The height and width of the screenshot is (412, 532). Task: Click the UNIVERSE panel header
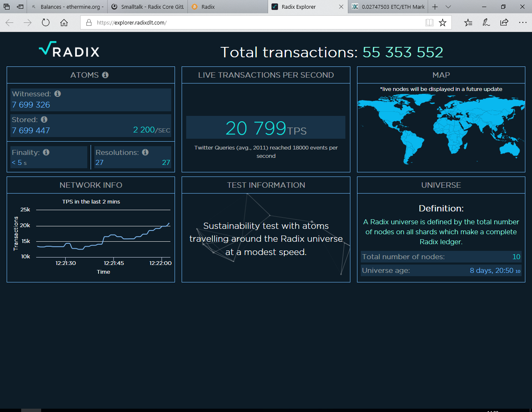(441, 185)
